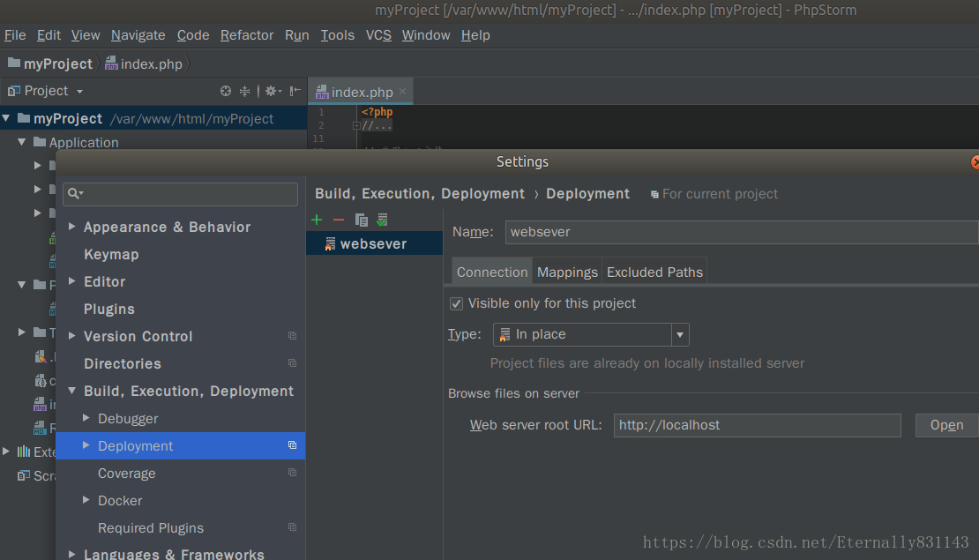Select Keymap in settings list
Screen dimensions: 979x560
point(111,254)
